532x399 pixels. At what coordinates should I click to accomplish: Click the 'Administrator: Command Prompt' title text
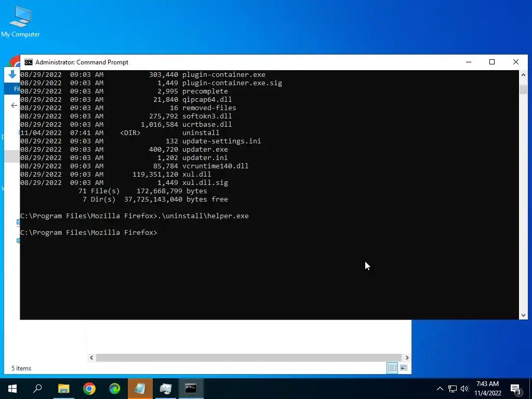(82, 62)
